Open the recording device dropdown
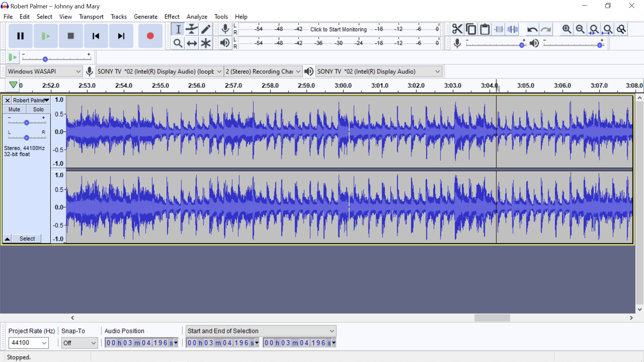644x362 pixels. click(160, 71)
